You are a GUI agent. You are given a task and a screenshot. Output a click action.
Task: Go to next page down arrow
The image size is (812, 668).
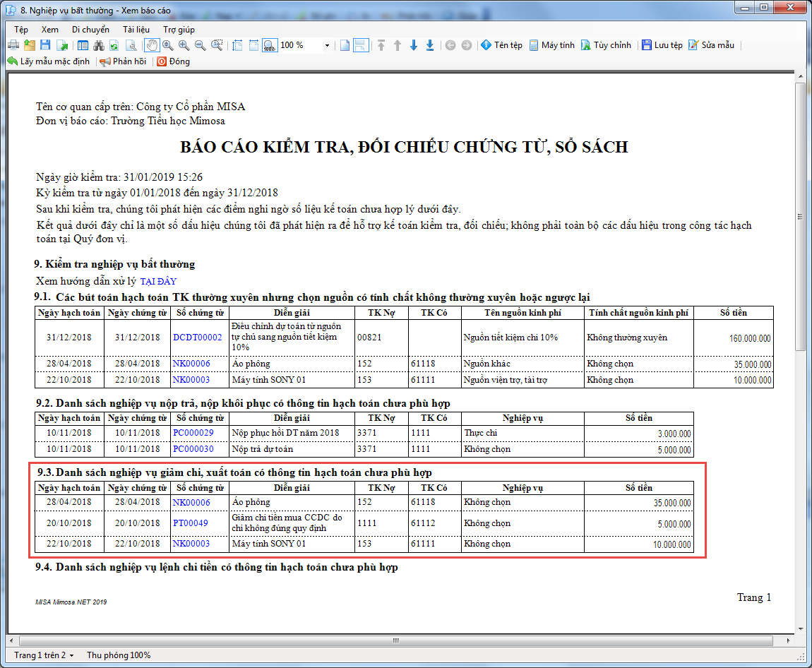coord(413,46)
